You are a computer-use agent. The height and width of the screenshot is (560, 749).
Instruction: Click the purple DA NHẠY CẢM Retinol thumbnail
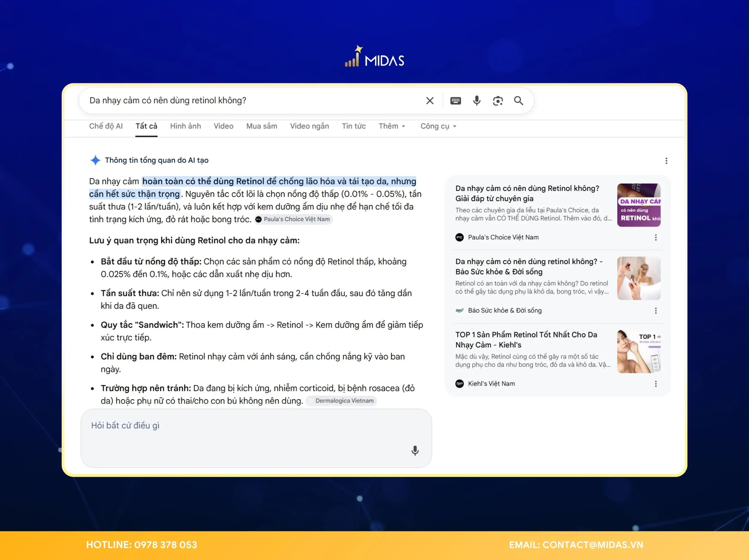[x=639, y=205]
